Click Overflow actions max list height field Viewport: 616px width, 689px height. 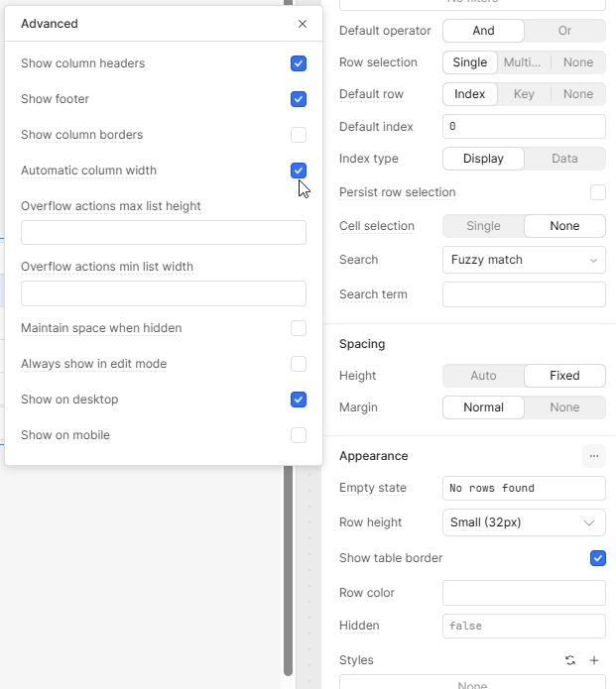(164, 233)
